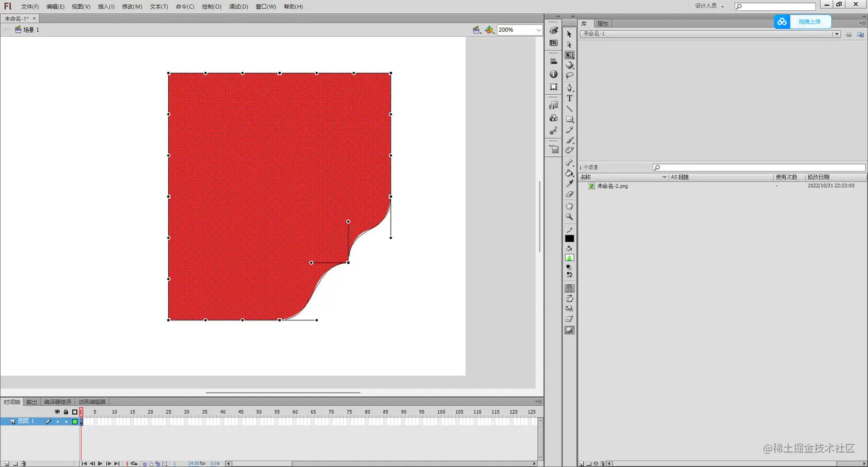Lock the 图层 1 layer
Screen dimensions: 868x467
(66, 421)
